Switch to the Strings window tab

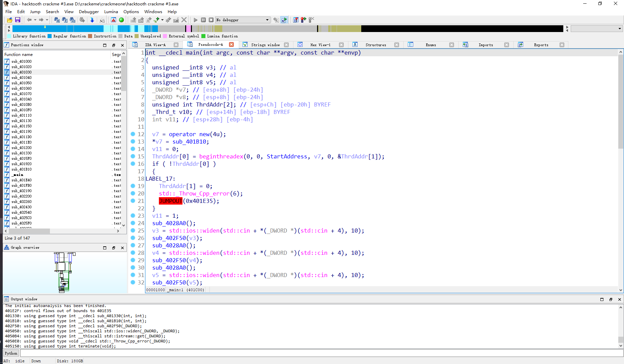coord(266,44)
